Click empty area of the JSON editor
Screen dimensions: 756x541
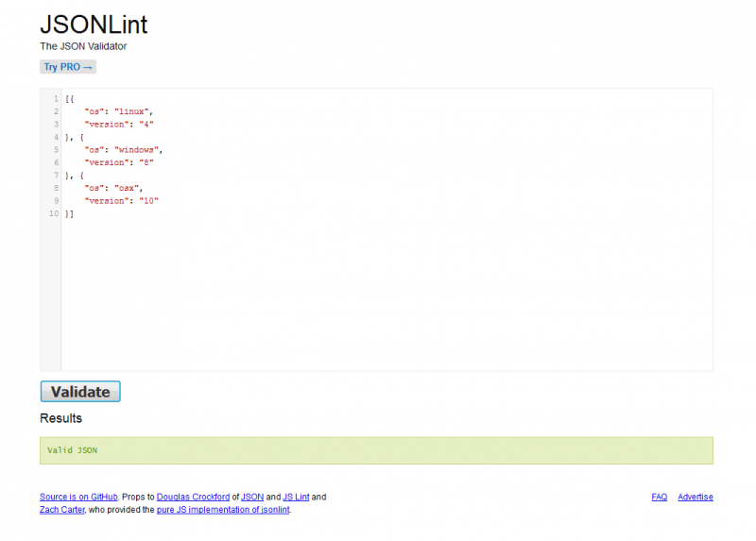point(378,293)
